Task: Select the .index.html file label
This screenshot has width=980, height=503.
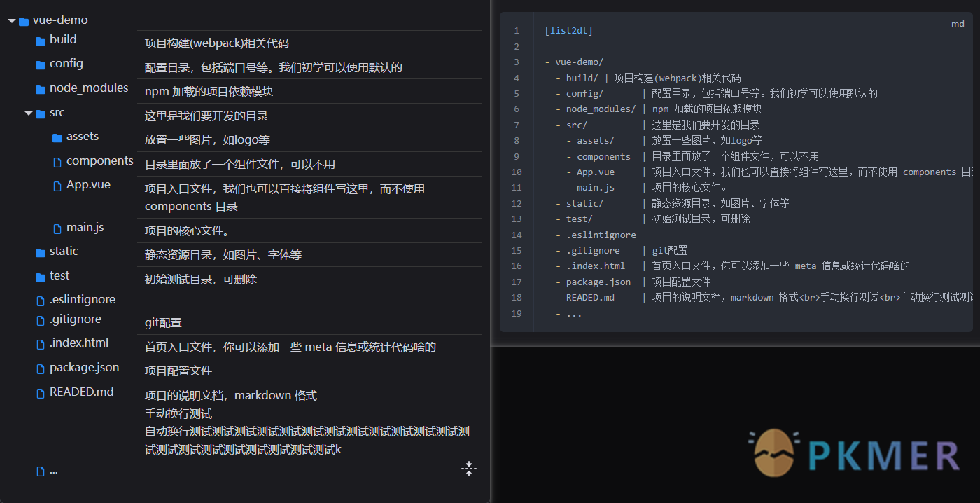Action: tap(79, 343)
